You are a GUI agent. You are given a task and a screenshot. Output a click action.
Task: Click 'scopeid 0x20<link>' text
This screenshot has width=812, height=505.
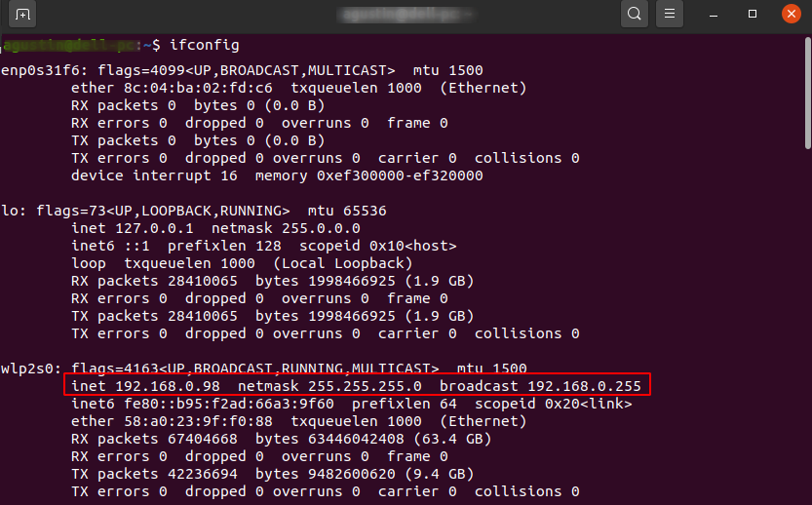[x=554, y=404]
